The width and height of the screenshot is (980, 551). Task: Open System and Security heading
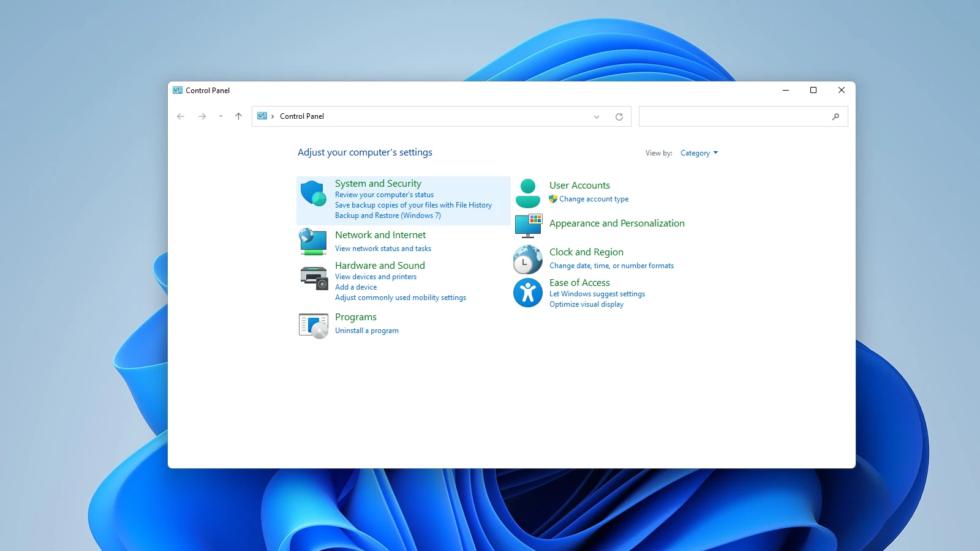pyautogui.click(x=378, y=184)
